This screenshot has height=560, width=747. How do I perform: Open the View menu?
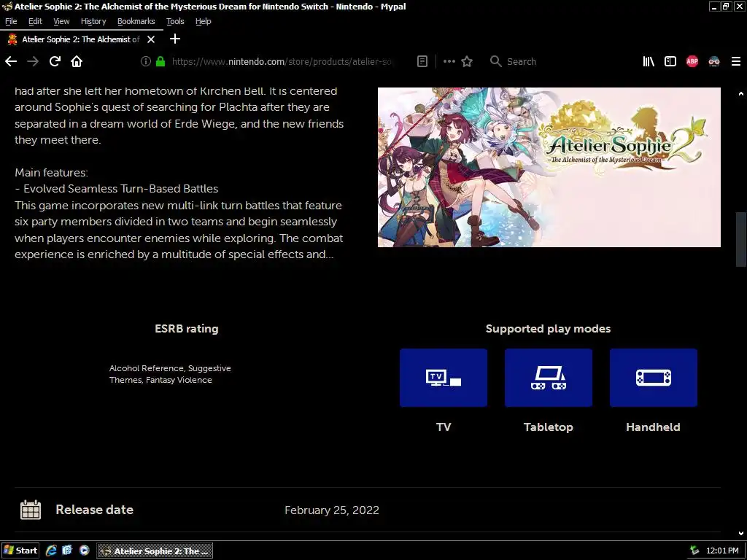click(x=61, y=21)
